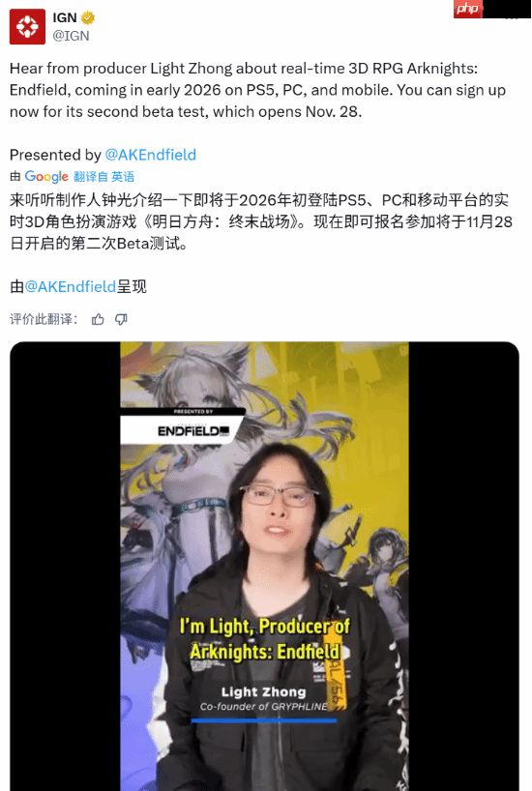This screenshot has height=791, width=532.
Task: Click the 翻译自 英语 translation source link
Action: pyautogui.click(x=103, y=177)
